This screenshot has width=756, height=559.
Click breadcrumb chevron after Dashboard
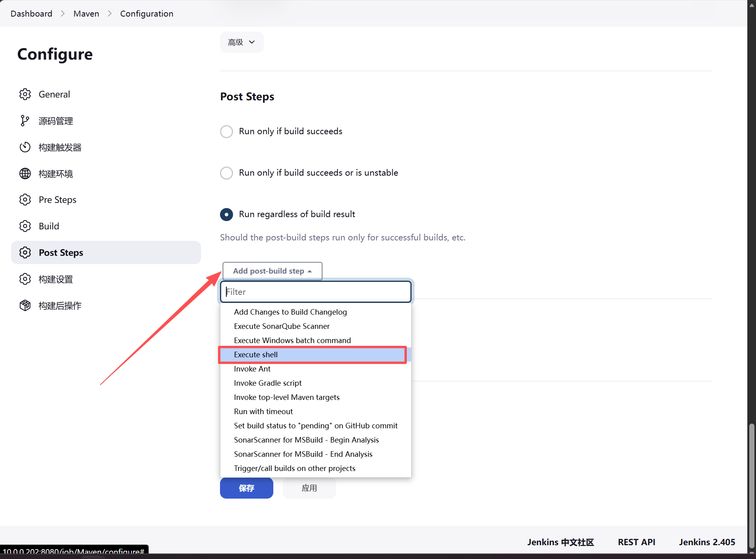(x=63, y=13)
